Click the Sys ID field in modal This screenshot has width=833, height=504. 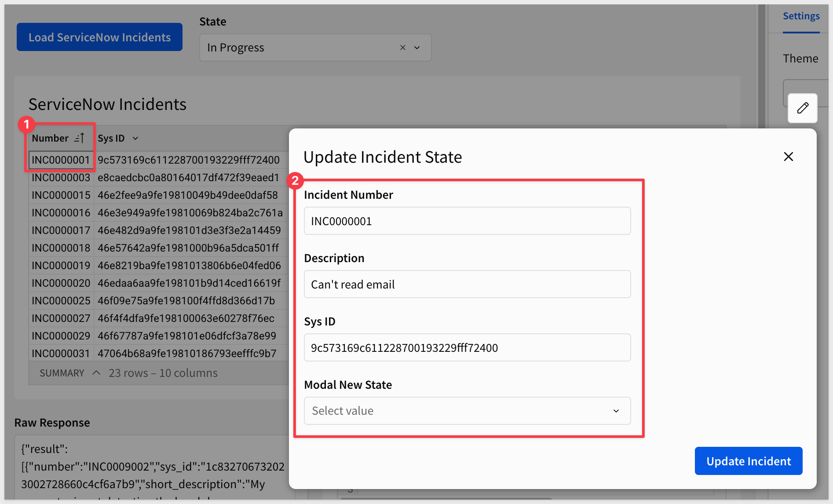pyautogui.click(x=467, y=348)
